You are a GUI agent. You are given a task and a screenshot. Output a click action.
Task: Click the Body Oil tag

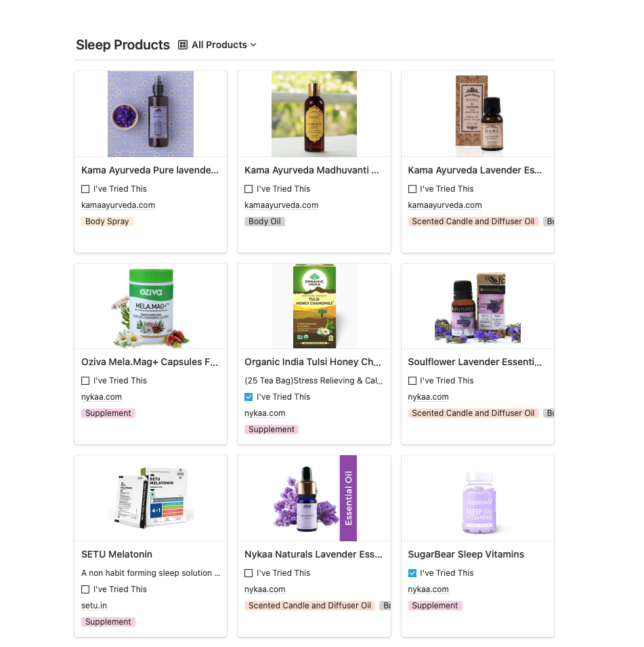click(265, 221)
